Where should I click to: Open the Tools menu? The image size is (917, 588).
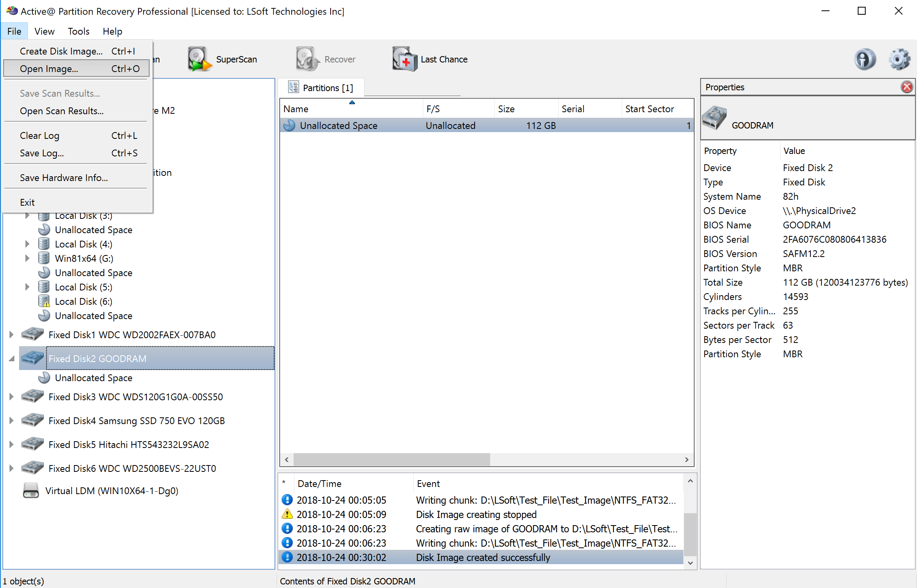coord(78,31)
